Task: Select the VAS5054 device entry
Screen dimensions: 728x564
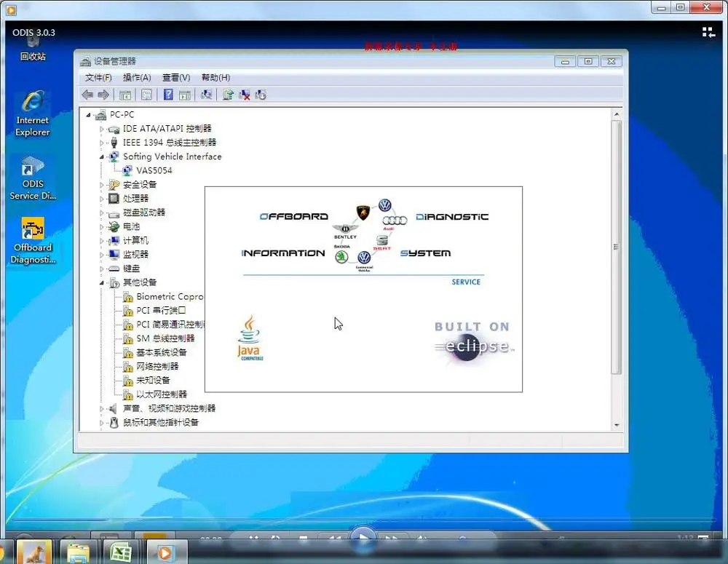Action: point(154,170)
